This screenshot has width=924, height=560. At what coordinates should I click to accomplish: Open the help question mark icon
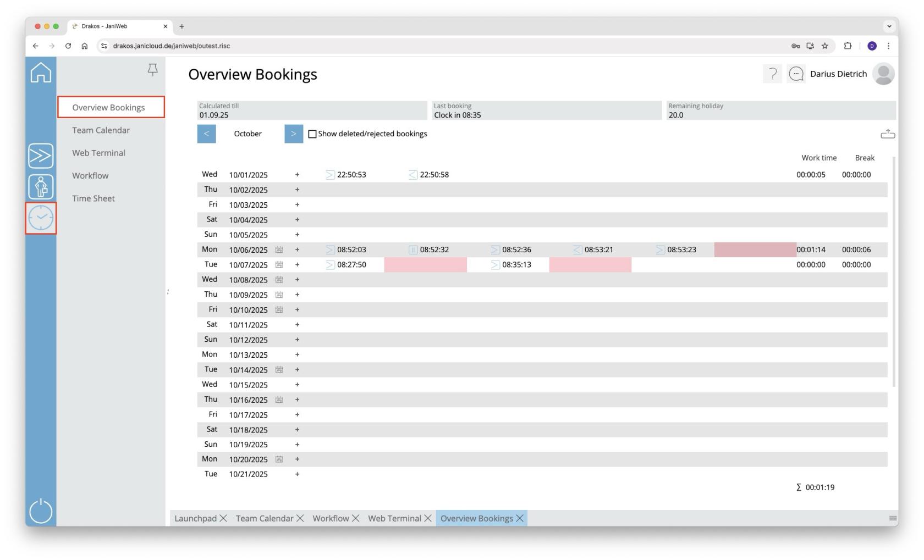click(x=772, y=74)
